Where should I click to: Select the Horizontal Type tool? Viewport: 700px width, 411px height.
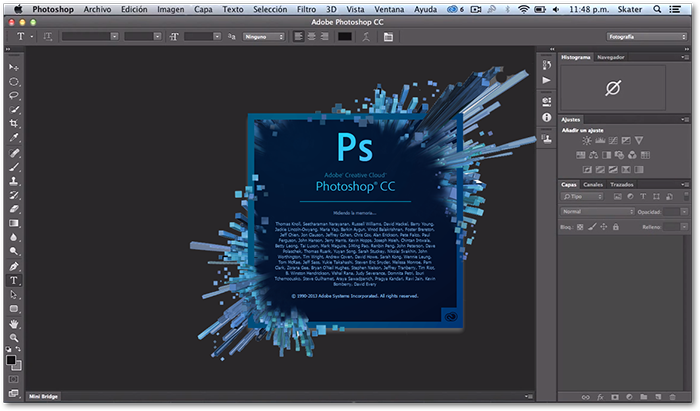[14, 280]
